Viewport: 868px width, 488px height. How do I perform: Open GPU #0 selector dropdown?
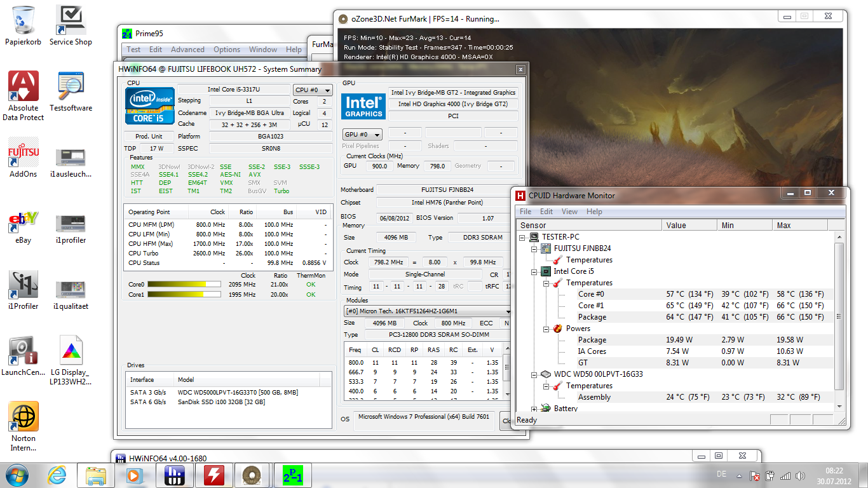pyautogui.click(x=363, y=135)
